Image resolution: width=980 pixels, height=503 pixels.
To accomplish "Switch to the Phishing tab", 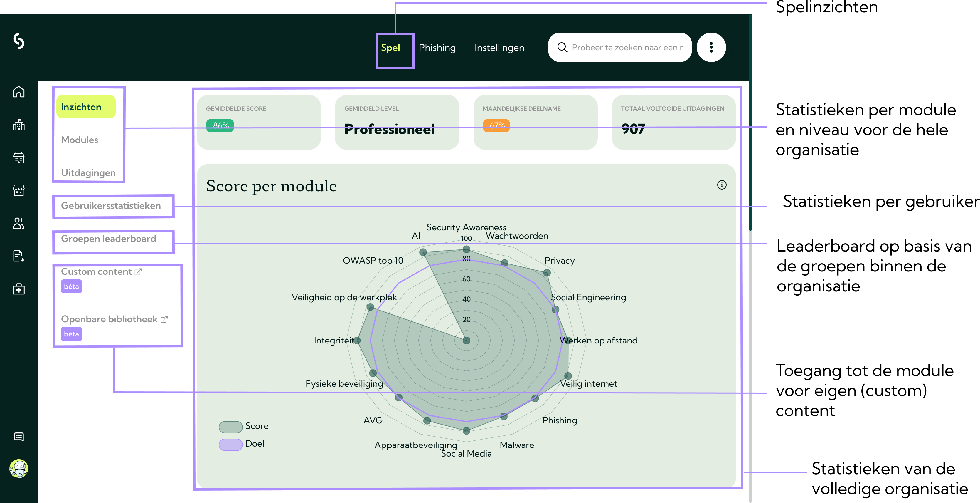I will [x=437, y=48].
